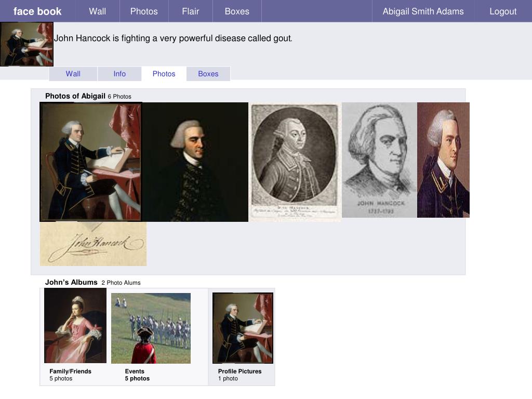Open Flair in the top navigation bar
Screen dimensions: 532x399
(190, 11)
